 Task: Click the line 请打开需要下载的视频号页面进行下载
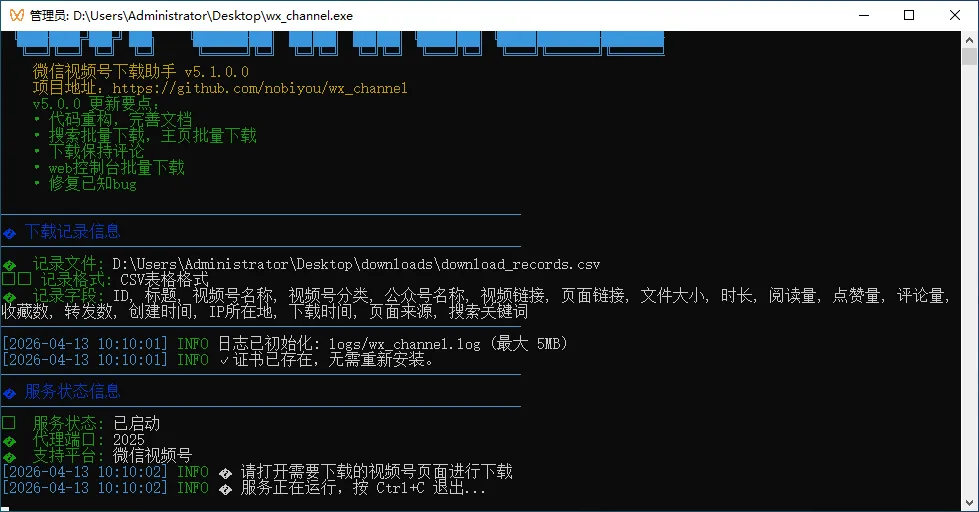point(376,471)
